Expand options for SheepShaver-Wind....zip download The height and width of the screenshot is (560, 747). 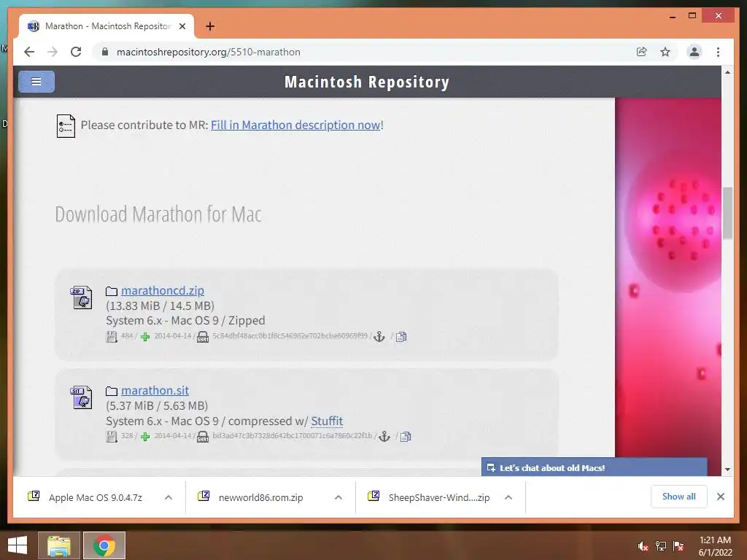tap(508, 497)
